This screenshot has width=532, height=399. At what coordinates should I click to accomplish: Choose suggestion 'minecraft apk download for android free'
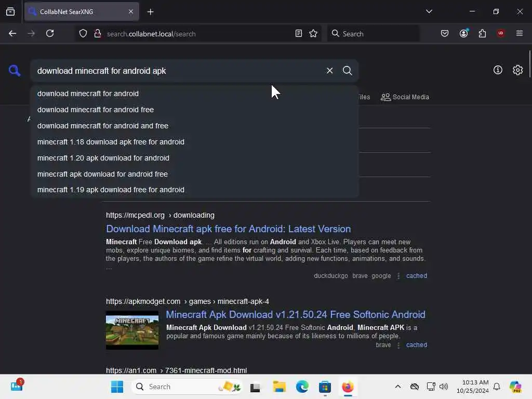[x=194, y=174]
